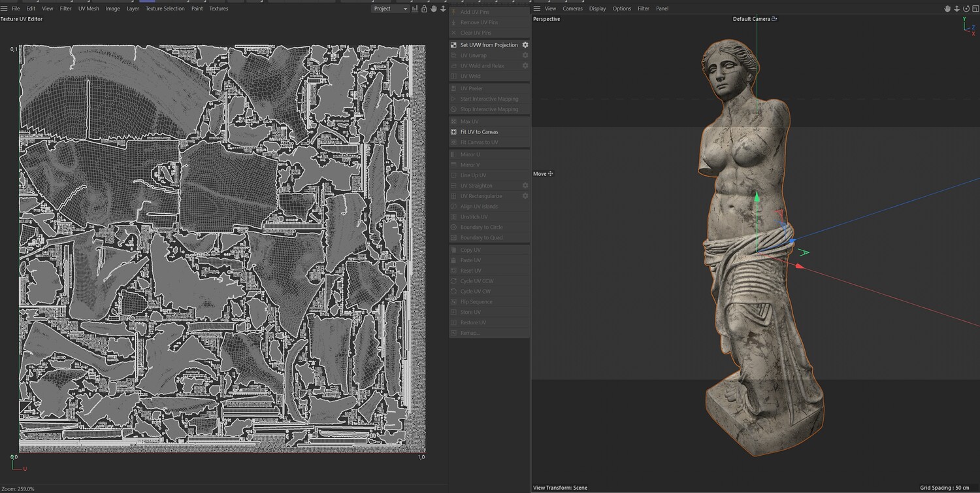Open the Texture Selection menu
The image size is (980, 493).
coord(165,8)
